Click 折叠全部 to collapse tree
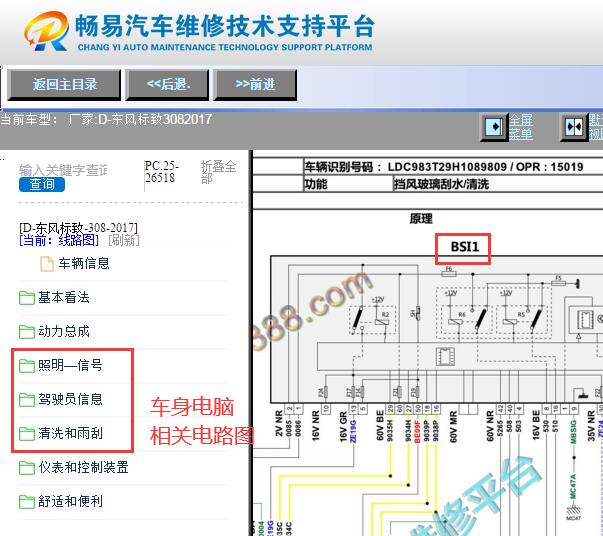This screenshot has width=603, height=536. pyautogui.click(x=218, y=172)
